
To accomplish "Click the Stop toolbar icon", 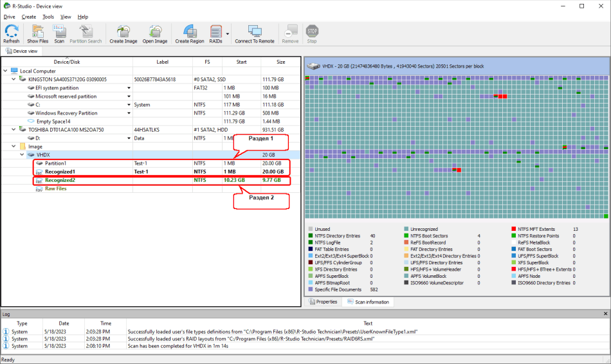I will coord(312,34).
